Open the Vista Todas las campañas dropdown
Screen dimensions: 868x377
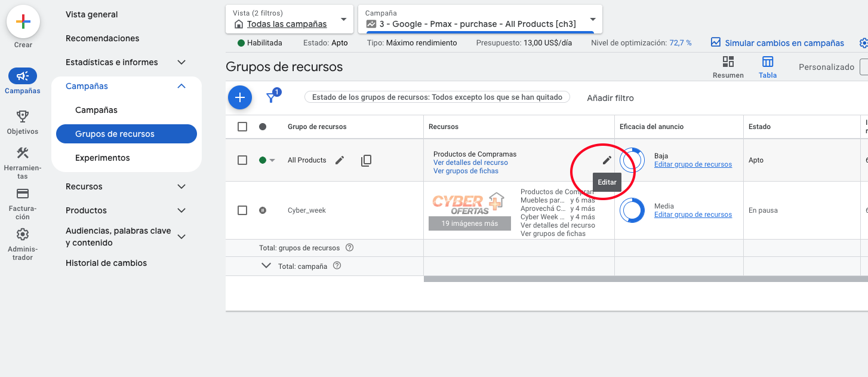pos(343,19)
